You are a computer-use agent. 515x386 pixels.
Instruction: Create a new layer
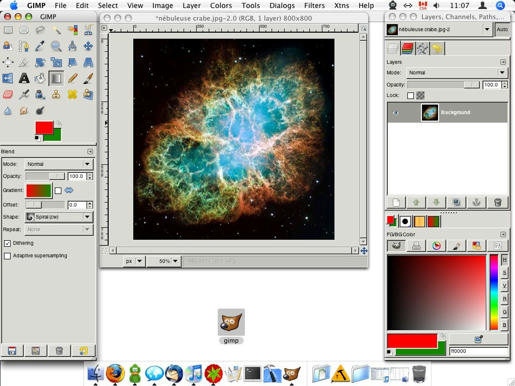pos(396,202)
